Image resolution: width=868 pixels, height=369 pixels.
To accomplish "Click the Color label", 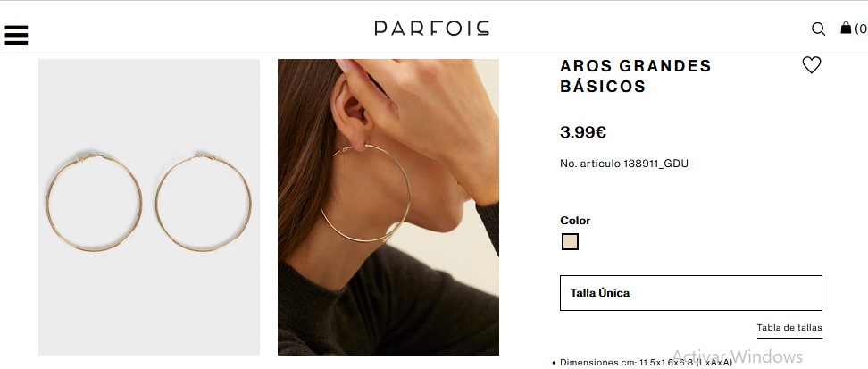I will coord(575,221).
